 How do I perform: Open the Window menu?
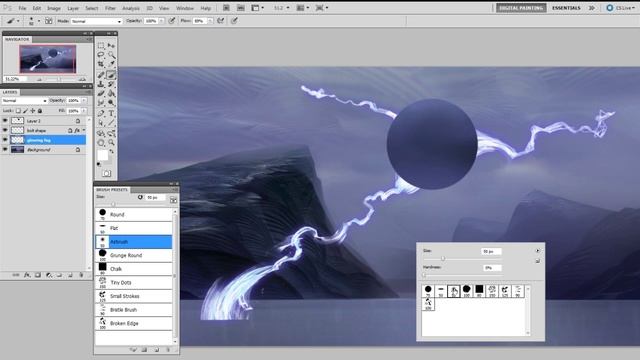184,8
